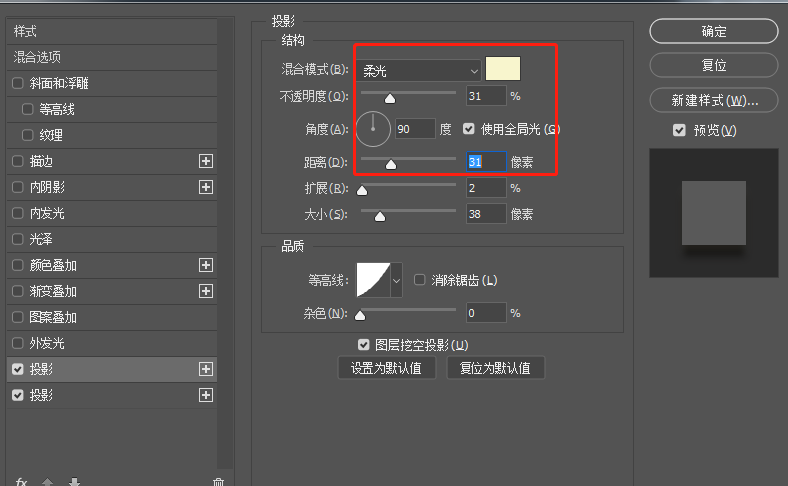Enable the 外发光 checkbox
This screenshot has height=486, width=788.
click(x=18, y=343)
